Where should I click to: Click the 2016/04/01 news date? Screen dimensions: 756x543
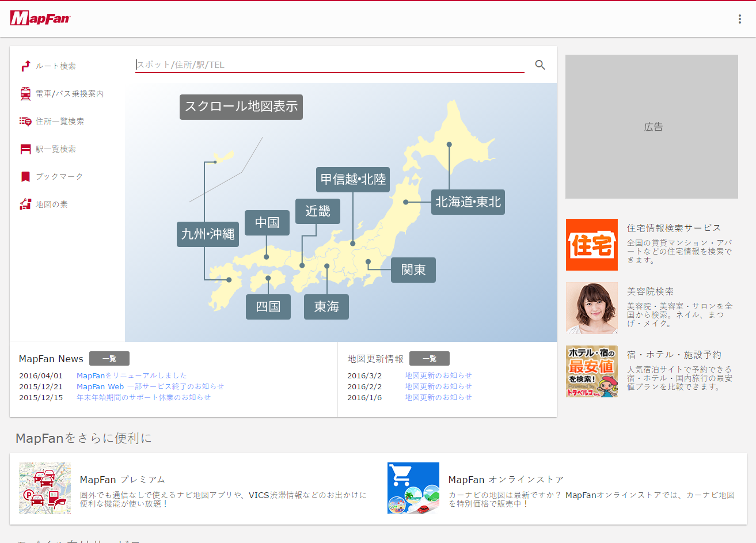(41, 375)
